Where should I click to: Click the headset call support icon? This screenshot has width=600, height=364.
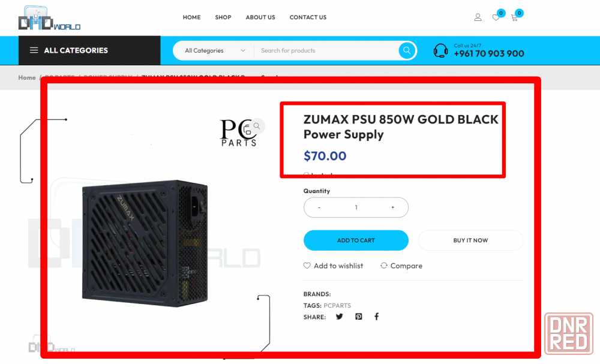tap(440, 50)
